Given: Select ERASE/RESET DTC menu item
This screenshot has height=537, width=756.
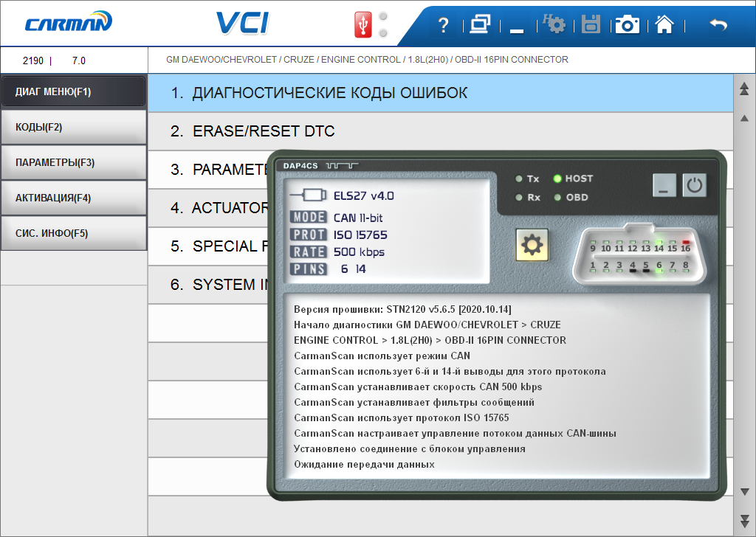Looking at the screenshot, I should 440,131.
